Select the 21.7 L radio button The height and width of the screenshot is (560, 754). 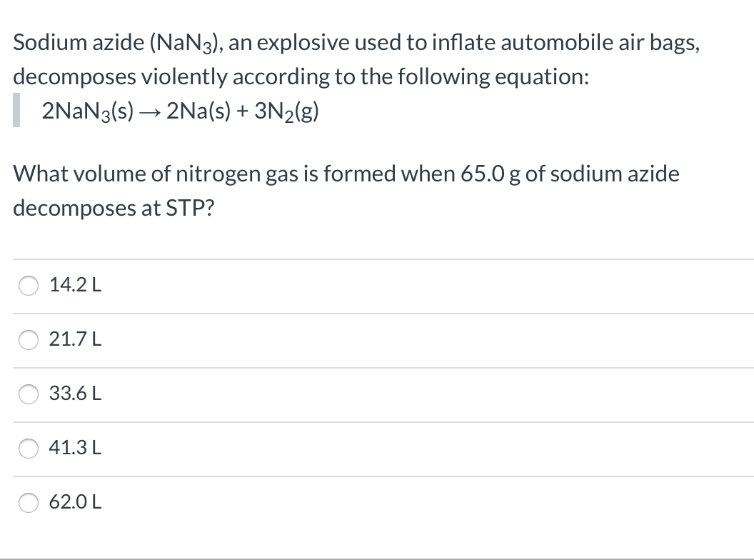coord(28,340)
